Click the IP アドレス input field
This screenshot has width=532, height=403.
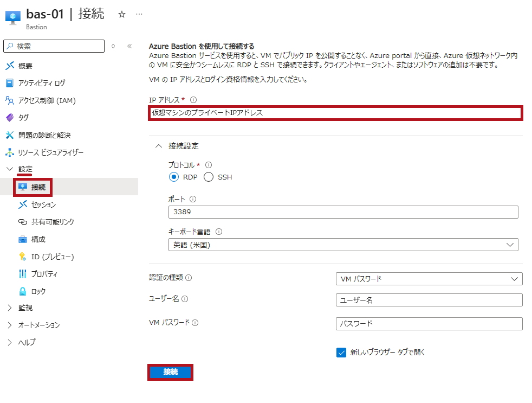[335, 113]
